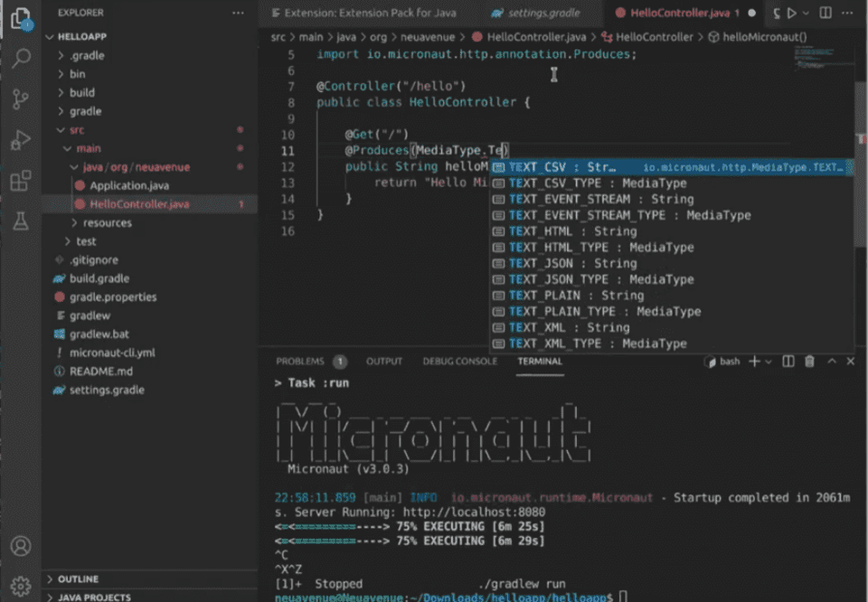Choose TEXT_JSON : String suggestion
This screenshot has width=868, height=602.
pos(672,263)
